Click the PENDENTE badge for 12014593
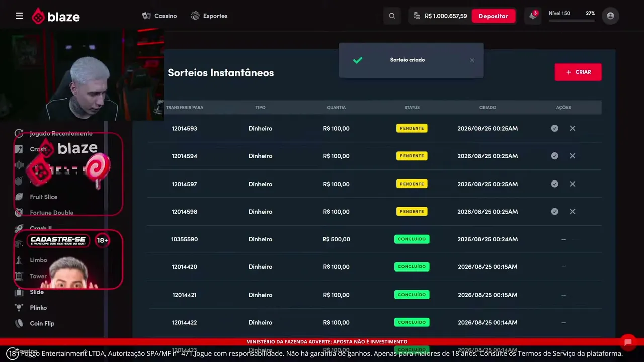This screenshot has height=362, width=644. tap(412, 128)
